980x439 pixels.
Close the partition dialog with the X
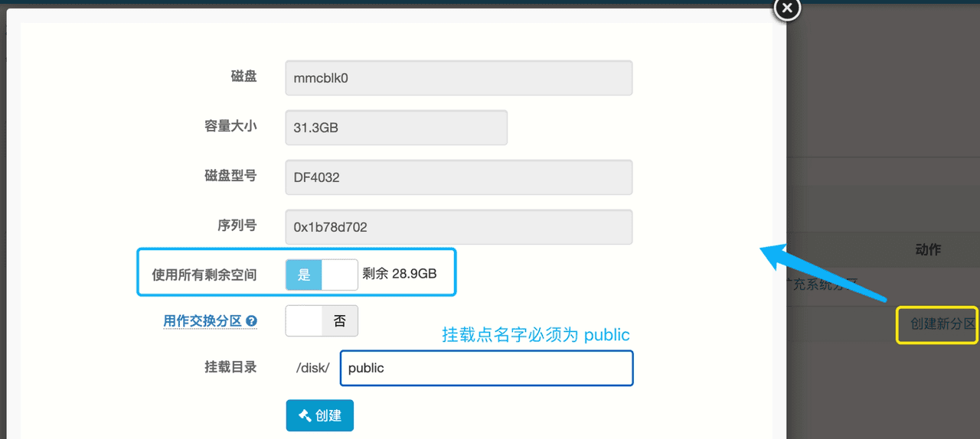click(x=787, y=8)
